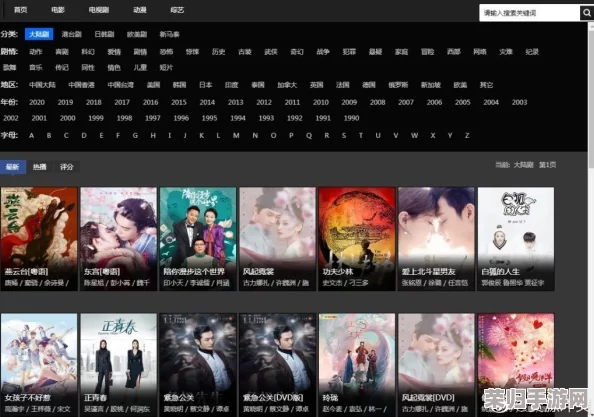Choose the 韩国 region filter
Image resolution: width=594 pixels, height=417 pixels.
(179, 85)
